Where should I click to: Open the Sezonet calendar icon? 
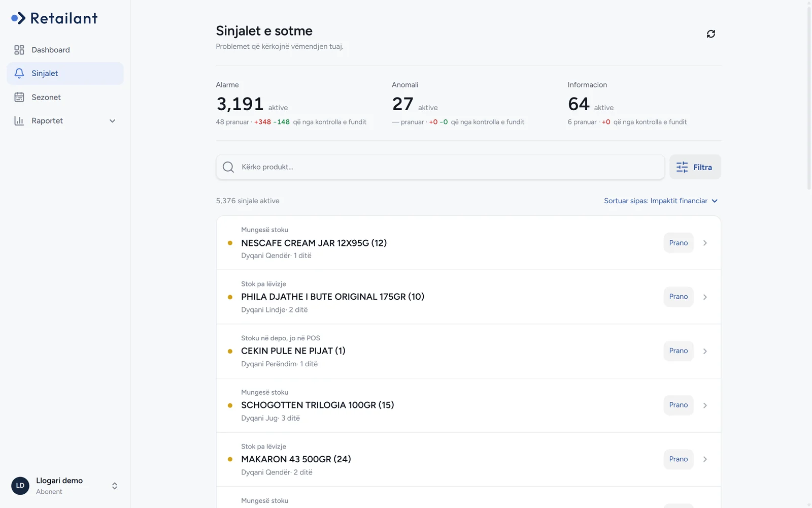coord(19,97)
